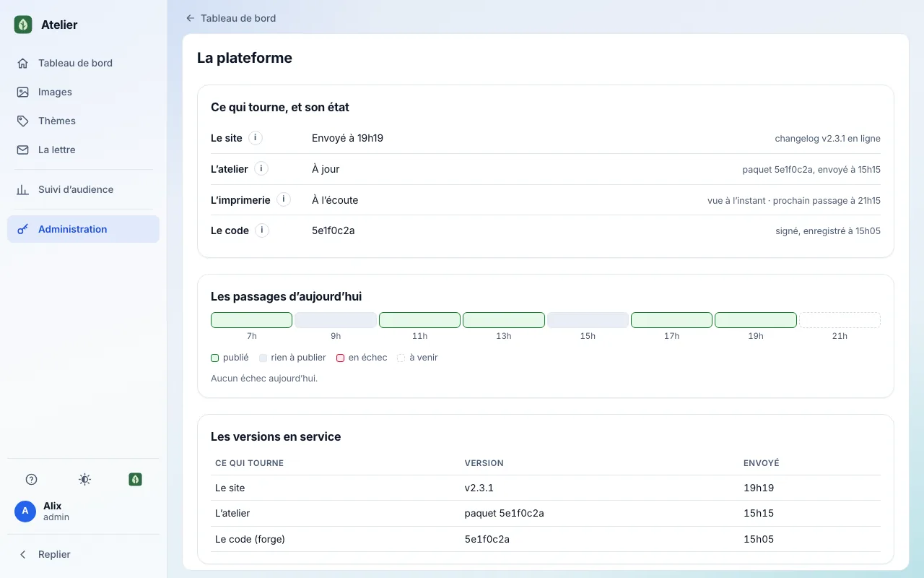Go back to Tableau de bord breadcrumb link

[x=231, y=18]
